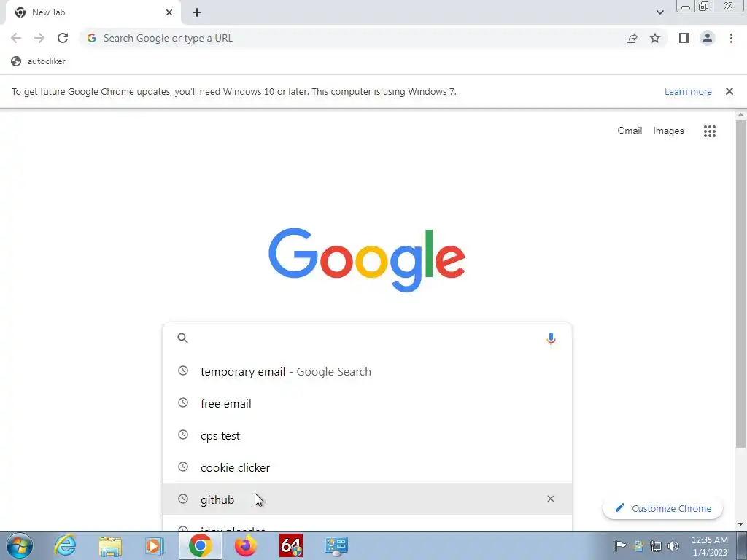Toggle the Chrome side panel icon
The image size is (747, 560).
(x=684, y=38)
